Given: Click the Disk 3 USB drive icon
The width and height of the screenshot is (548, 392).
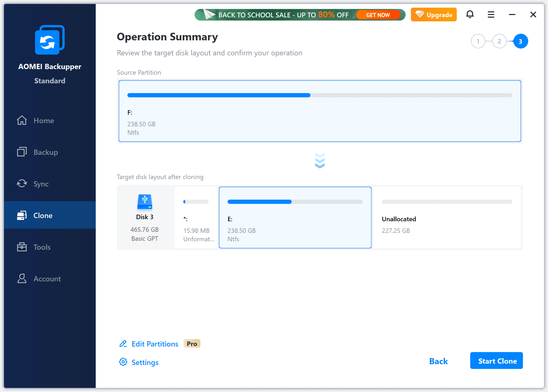Looking at the screenshot, I should [145, 202].
